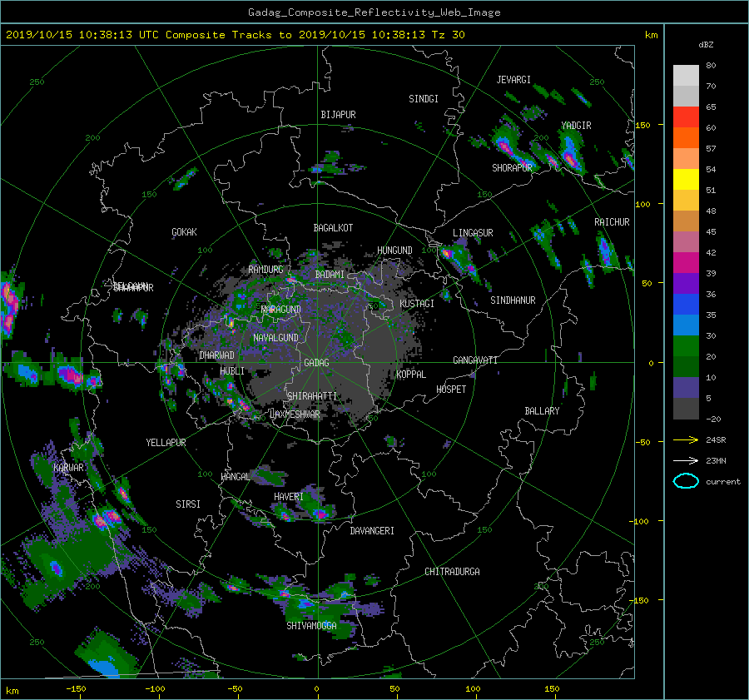This screenshot has height=700, width=749.
Task: Click the GADAG radar center label
Action: pyautogui.click(x=317, y=363)
